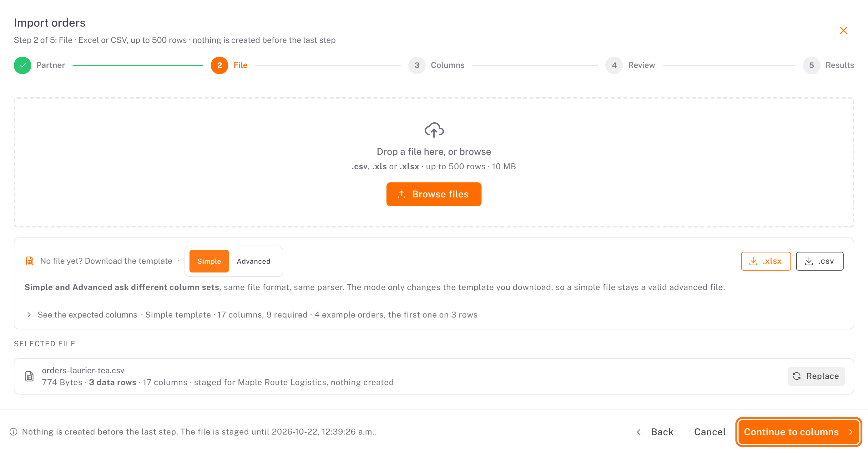Download the .xlsx template
The height and width of the screenshot is (453, 868).
[765, 261]
